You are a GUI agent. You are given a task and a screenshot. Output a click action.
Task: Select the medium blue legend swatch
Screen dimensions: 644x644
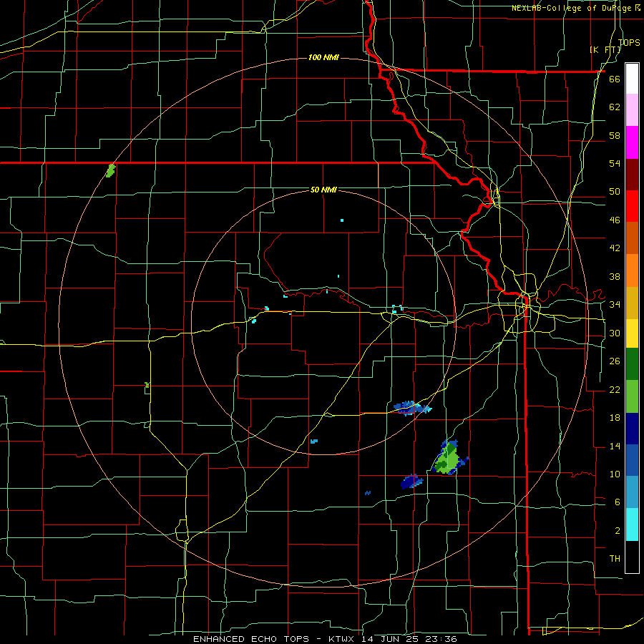(632, 460)
